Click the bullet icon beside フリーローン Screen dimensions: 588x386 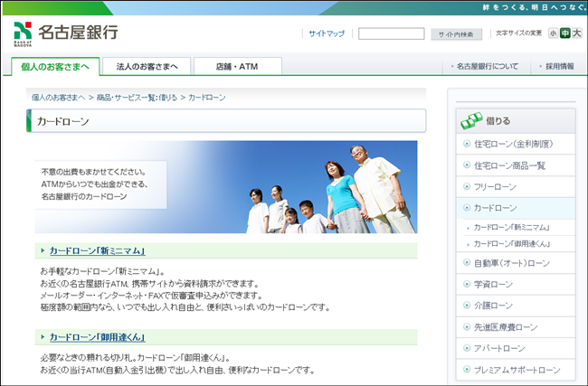467,186
